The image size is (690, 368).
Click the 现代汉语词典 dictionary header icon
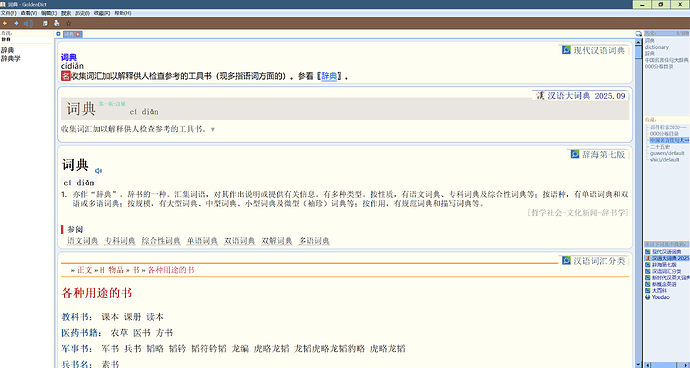pyautogui.click(x=566, y=50)
